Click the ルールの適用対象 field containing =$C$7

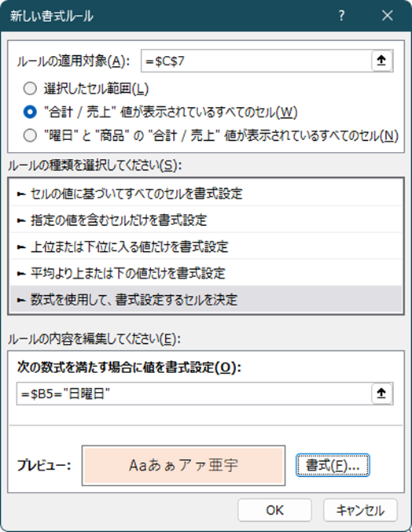click(256, 61)
